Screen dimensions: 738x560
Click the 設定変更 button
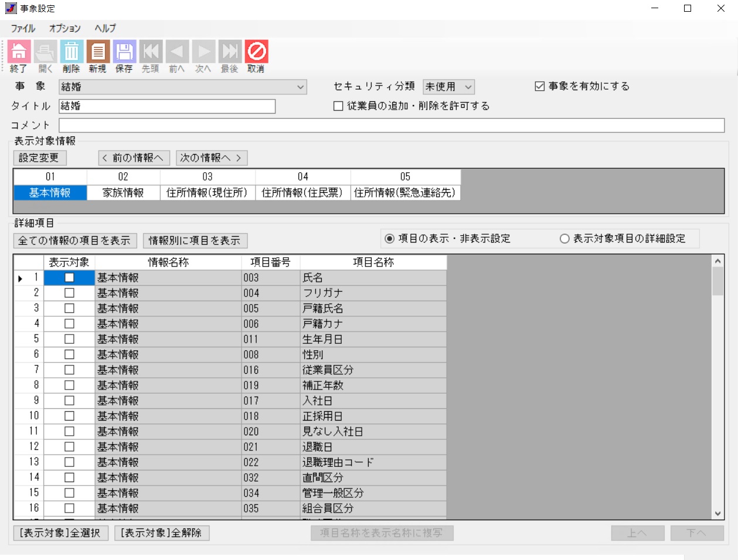click(x=39, y=158)
